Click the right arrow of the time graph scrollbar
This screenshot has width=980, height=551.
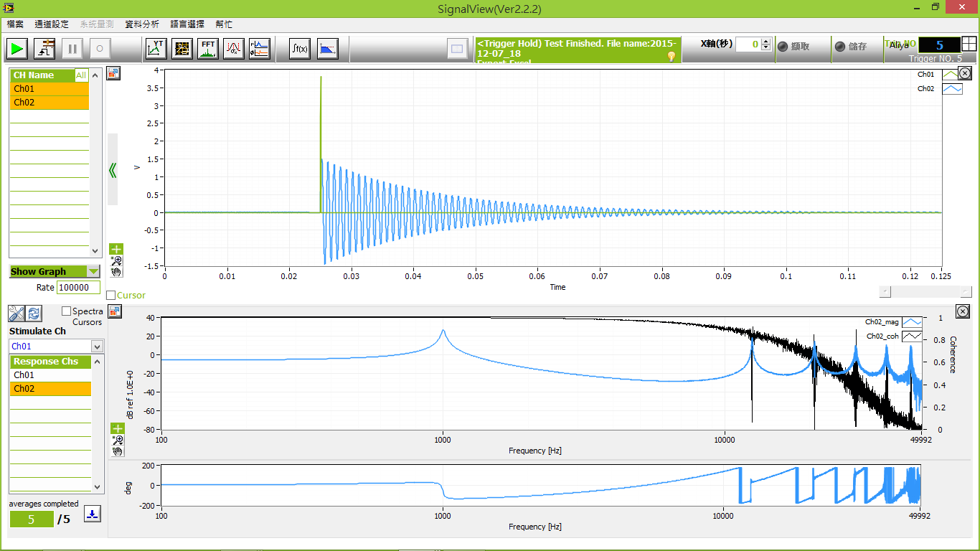(966, 291)
